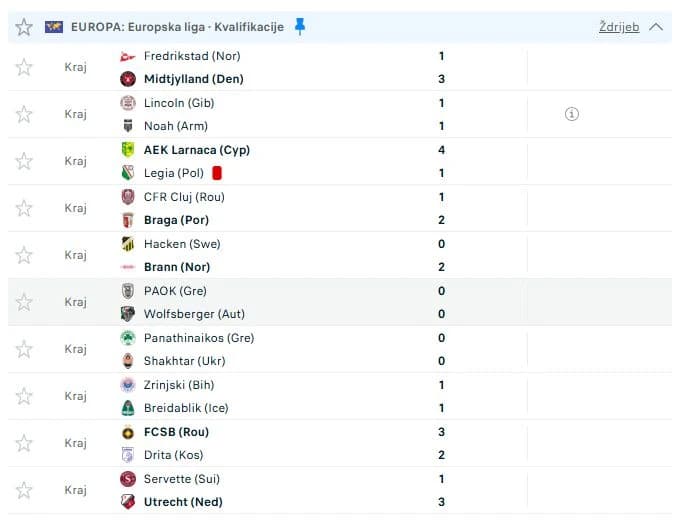Screen dimensions: 680x523
Task: Open Hacken vs Brann match details
Action: [x=340, y=255]
